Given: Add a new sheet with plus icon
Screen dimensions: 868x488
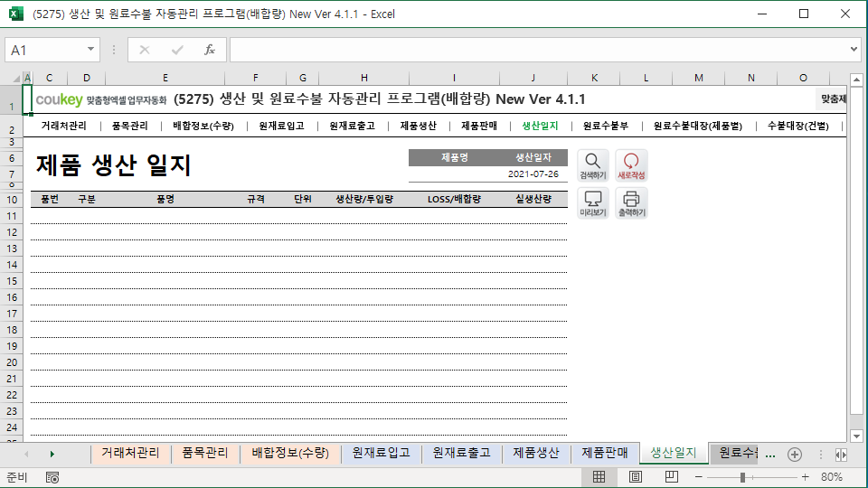Looking at the screenshot, I should (x=795, y=455).
